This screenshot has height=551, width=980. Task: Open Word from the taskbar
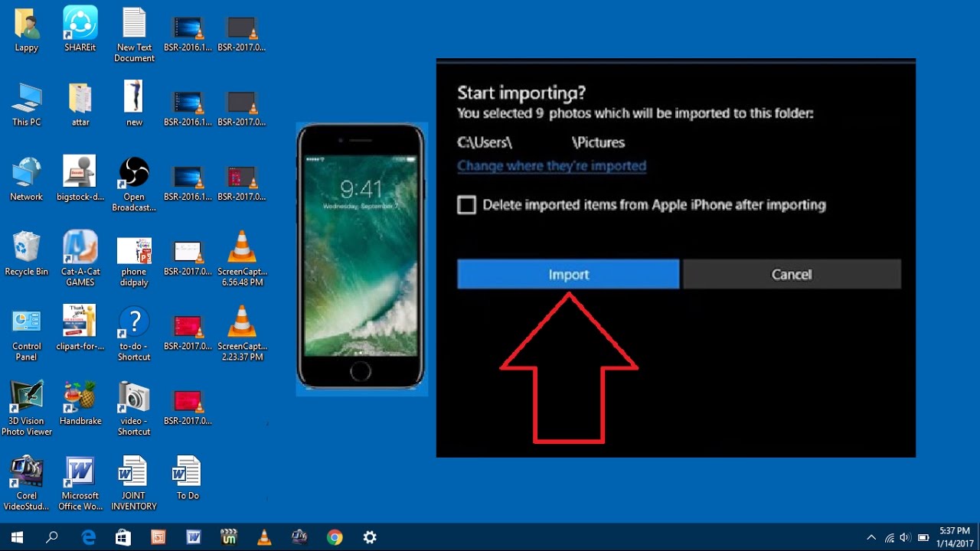click(x=194, y=537)
